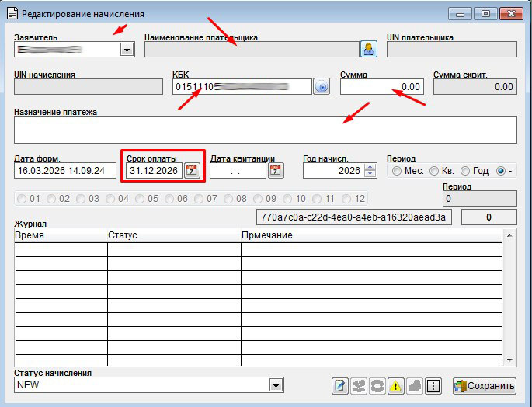Viewport: 532px width, 407px height.
Task: Open the calendar for Дата квитанции
Action: coord(275,170)
